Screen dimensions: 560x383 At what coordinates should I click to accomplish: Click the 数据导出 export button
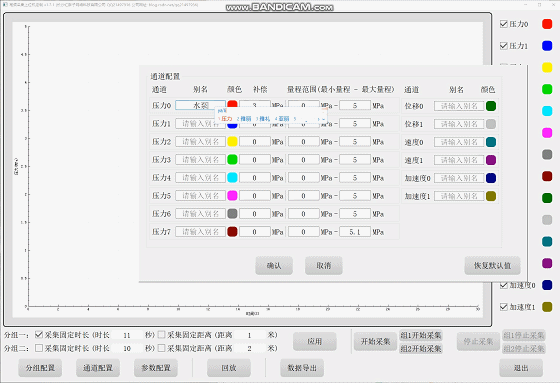[302, 368]
